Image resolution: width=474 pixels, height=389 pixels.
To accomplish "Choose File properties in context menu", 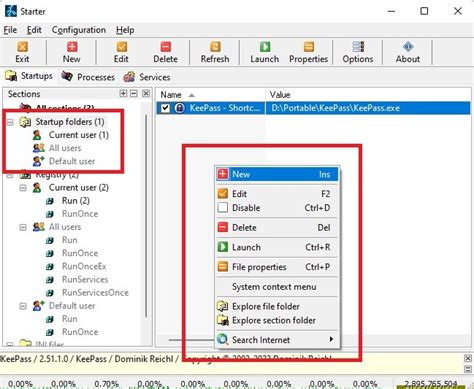I will point(277,267).
